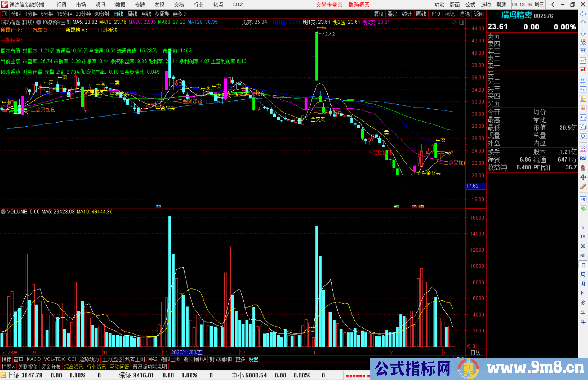Switch to the MACD indicator tab
The height and width of the screenshot is (380, 588).
pyautogui.click(x=34, y=359)
